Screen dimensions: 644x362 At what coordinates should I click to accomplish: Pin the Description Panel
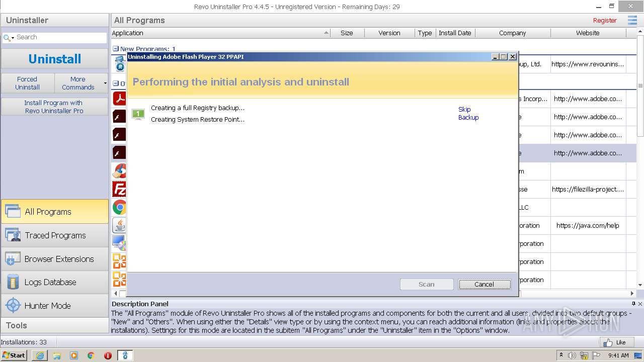(633, 304)
